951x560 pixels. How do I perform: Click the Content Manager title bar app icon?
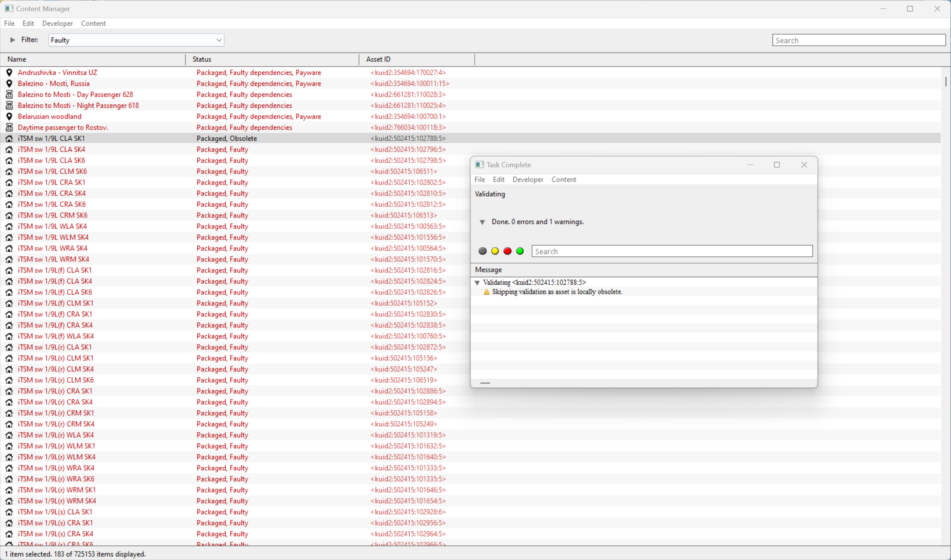click(8, 8)
